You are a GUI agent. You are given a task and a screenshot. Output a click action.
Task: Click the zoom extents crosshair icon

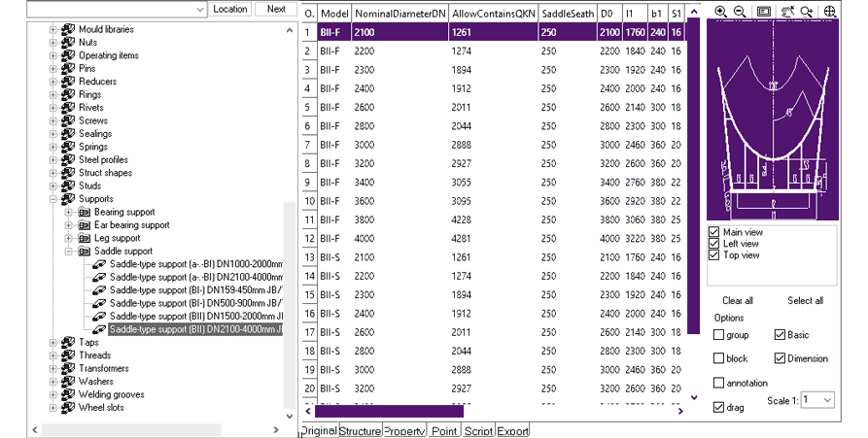(830, 12)
